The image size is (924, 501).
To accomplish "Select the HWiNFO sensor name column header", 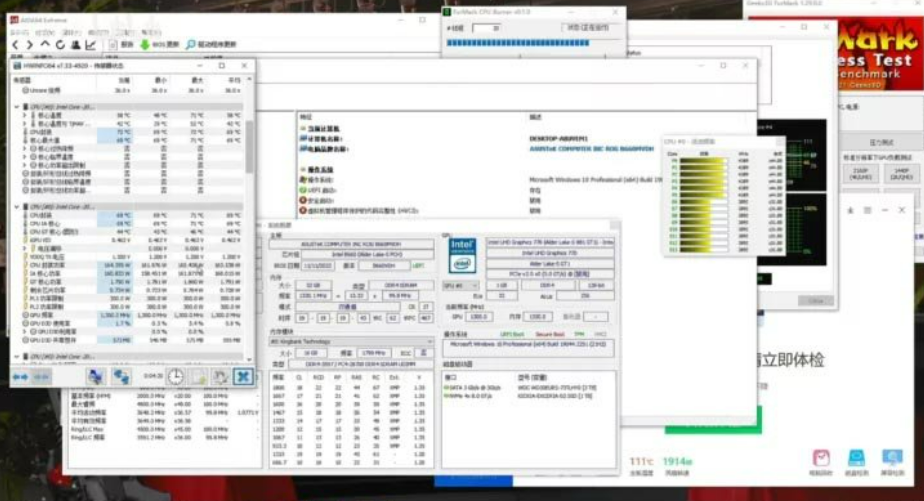I will point(22,80).
